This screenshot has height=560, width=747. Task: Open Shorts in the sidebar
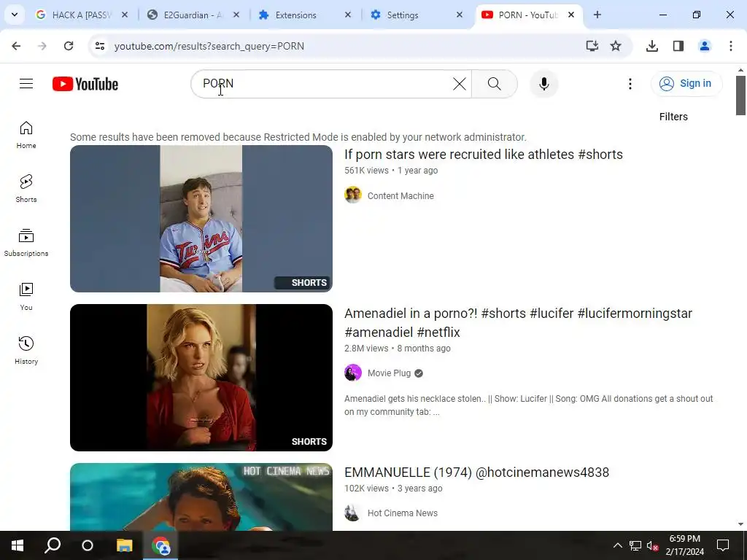pyautogui.click(x=26, y=189)
